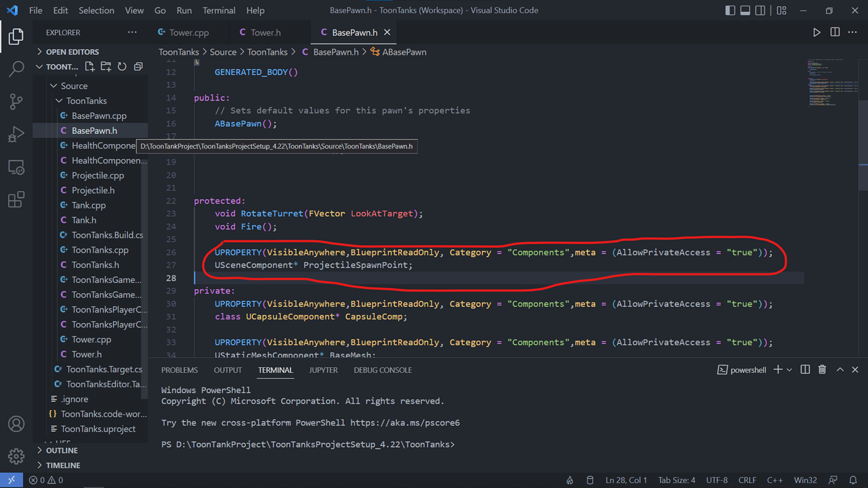Viewport: 868px width, 488px height.
Task: Split the terminal pane
Action: click(x=805, y=370)
